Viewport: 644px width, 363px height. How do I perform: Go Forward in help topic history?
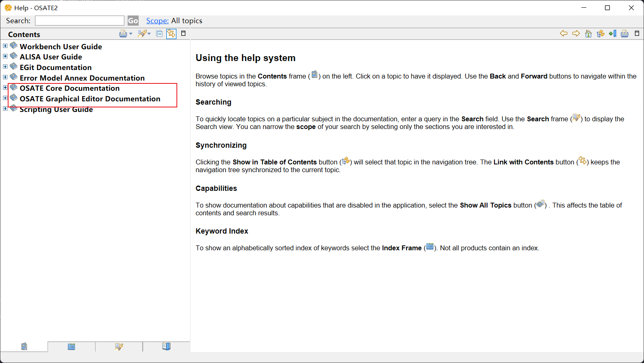click(576, 33)
